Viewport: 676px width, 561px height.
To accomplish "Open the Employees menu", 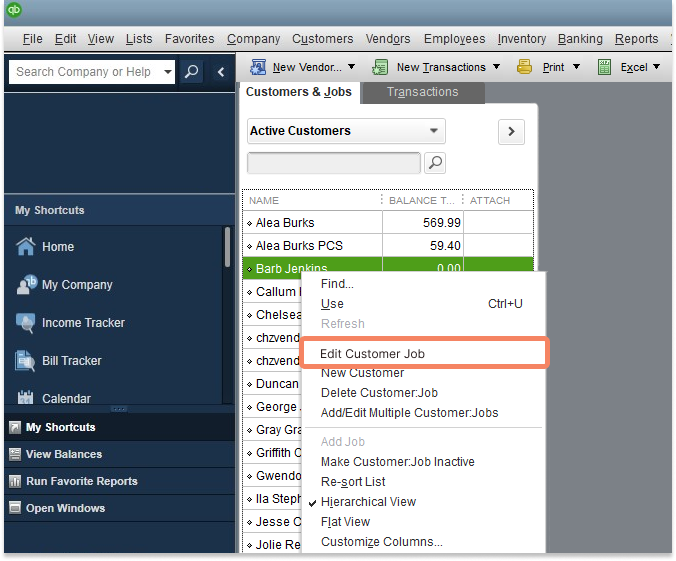I will coord(454,39).
